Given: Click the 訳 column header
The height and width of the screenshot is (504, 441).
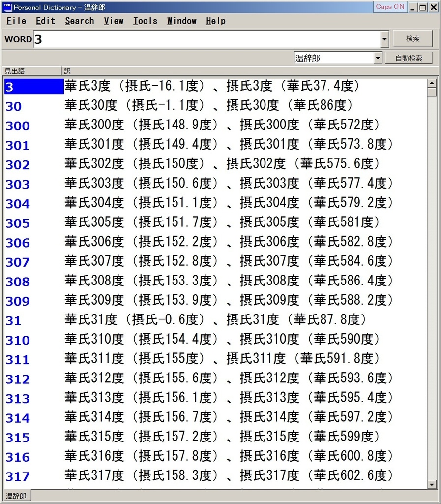Looking at the screenshot, I should coord(250,71).
